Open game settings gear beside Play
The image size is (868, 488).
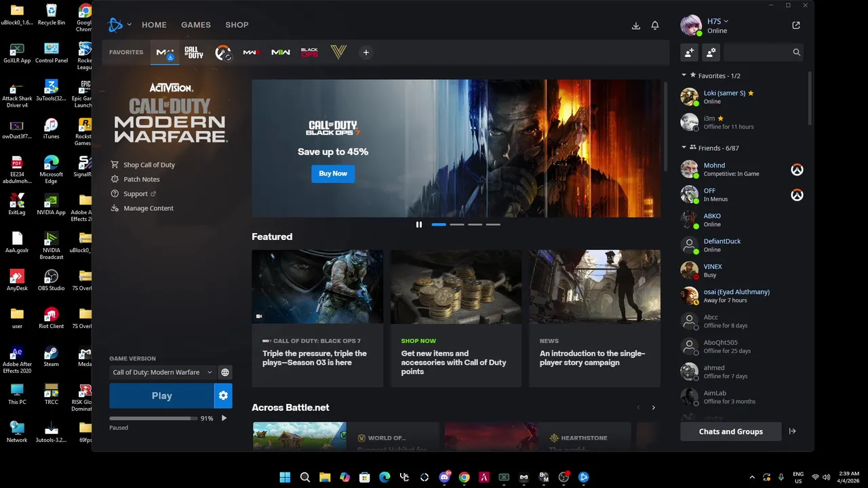click(223, 396)
